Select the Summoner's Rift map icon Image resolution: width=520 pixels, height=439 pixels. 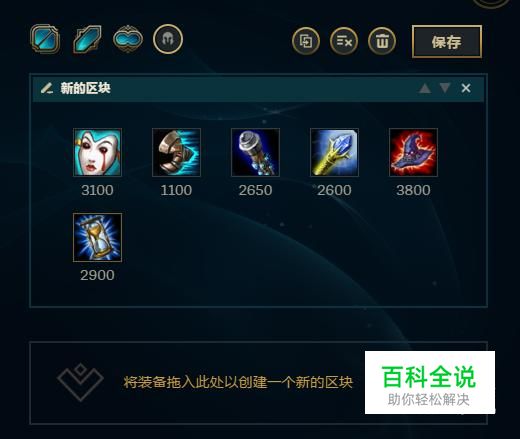point(45,39)
